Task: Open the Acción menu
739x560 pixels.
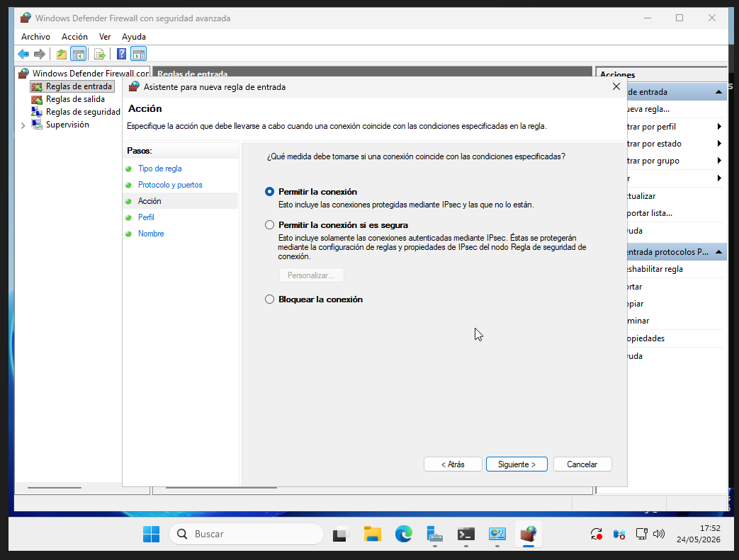Action: (x=74, y=37)
